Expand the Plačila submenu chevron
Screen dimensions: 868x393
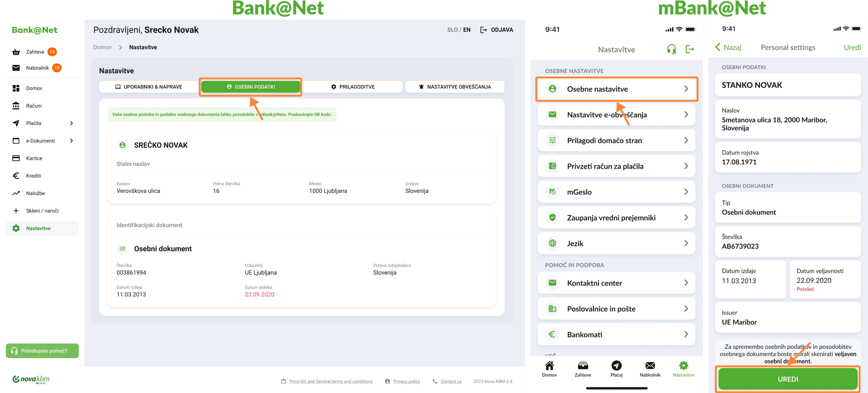[x=71, y=123]
